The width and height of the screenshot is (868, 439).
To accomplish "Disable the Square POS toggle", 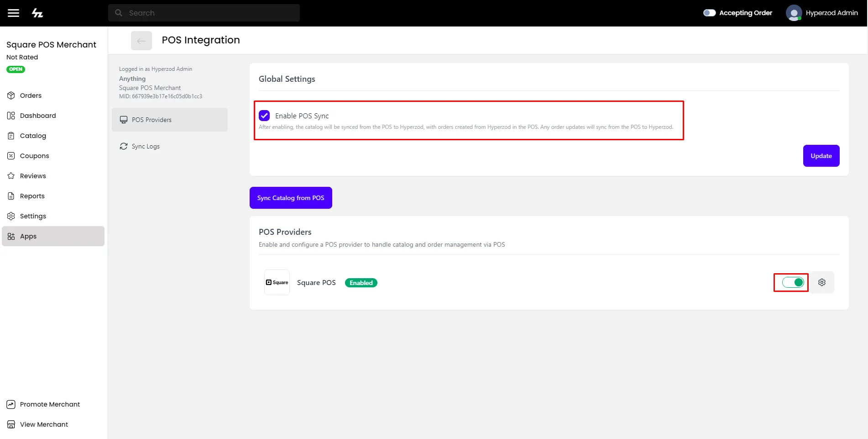I will (793, 282).
